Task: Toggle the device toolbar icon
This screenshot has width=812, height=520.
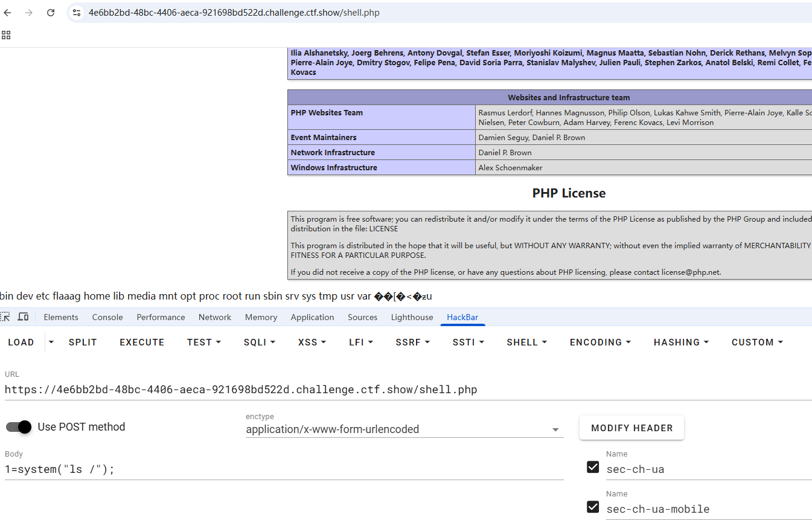Action: tap(23, 317)
